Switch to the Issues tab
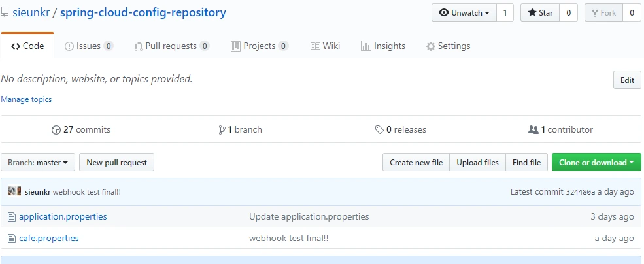644x264 pixels. [x=89, y=46]
